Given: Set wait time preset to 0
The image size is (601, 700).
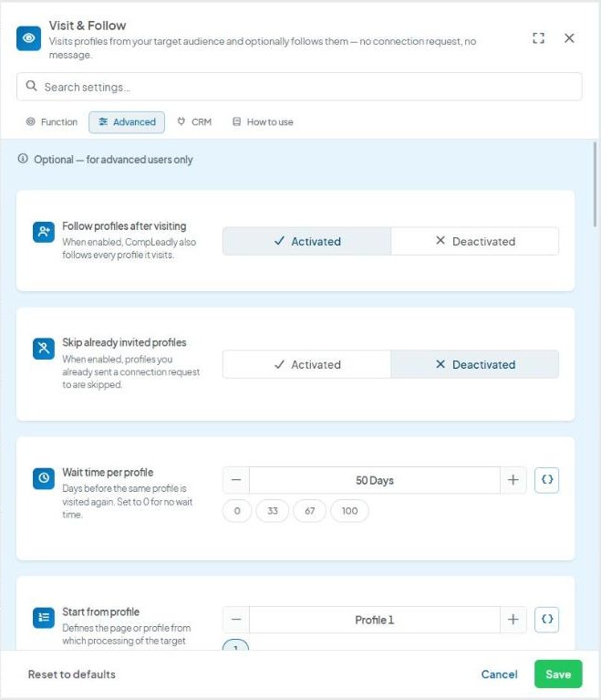Looking at the screenshot, I should [x=237, y=511].
